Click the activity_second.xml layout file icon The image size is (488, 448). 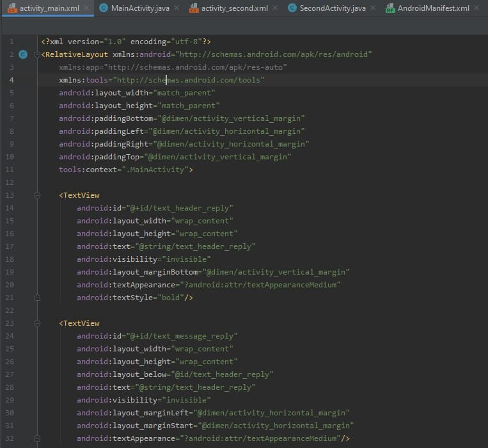194,8
